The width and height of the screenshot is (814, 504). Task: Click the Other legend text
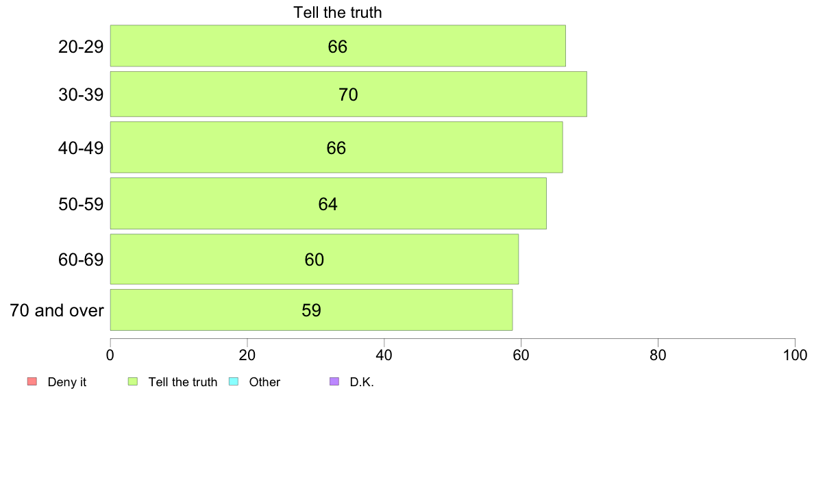(x=264, y=382)
